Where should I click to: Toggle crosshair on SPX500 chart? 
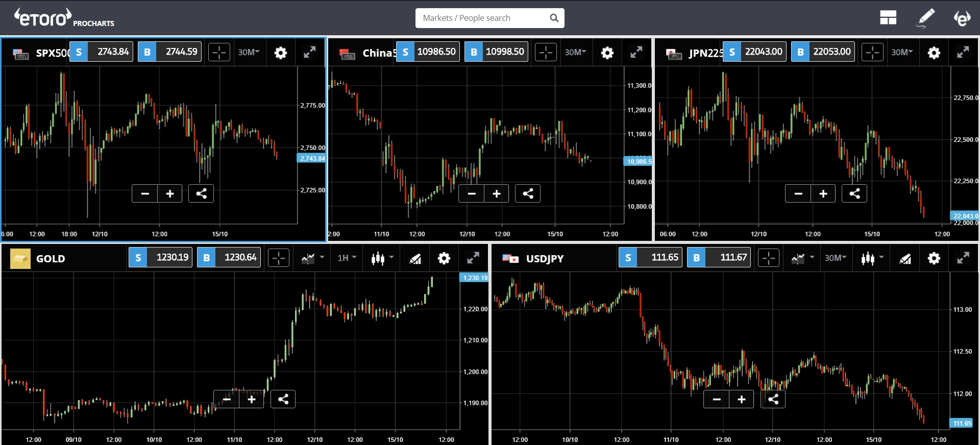click(219, 52)
